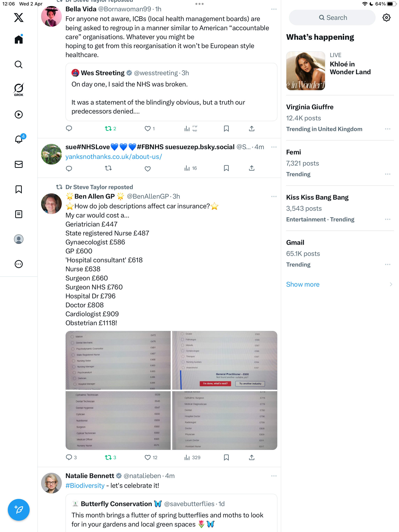
Task: Bookmark sue#NHSLove's post
Action: coord(226,168)
